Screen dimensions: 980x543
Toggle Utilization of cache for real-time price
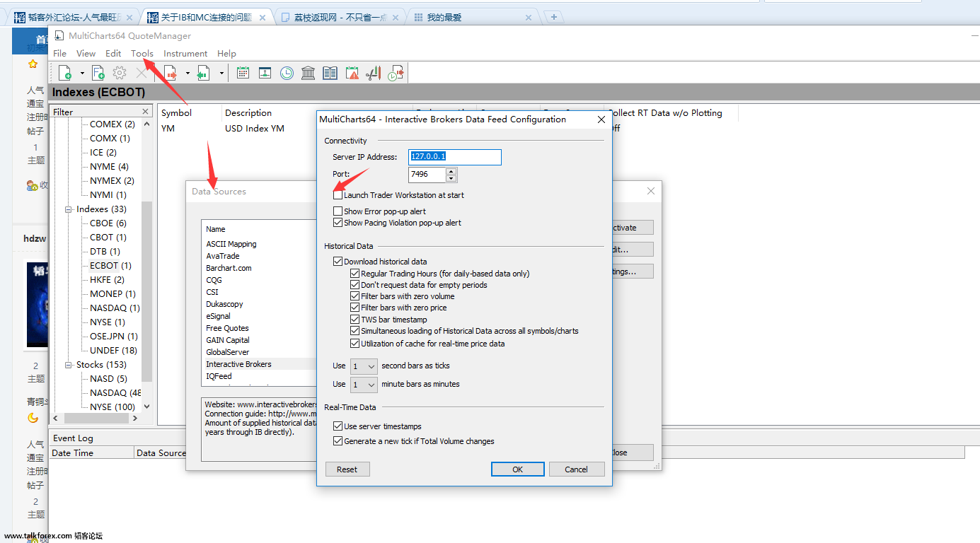pyautogui.click(x=355, y=344)
